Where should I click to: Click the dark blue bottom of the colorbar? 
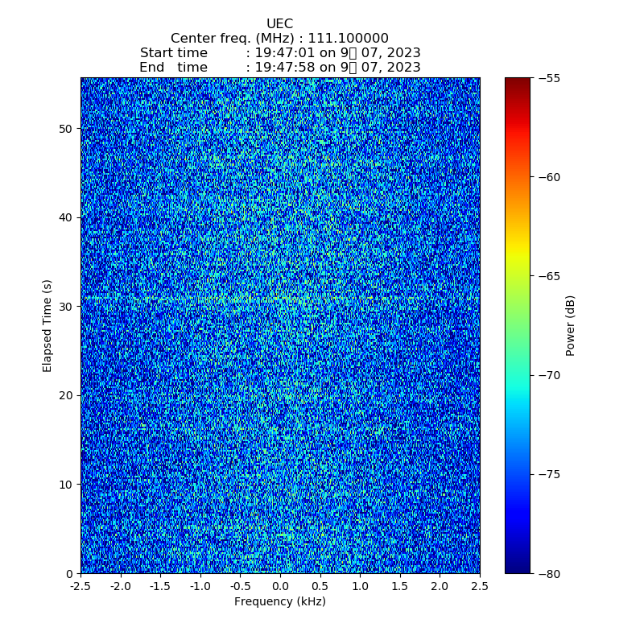pos(518,568)
